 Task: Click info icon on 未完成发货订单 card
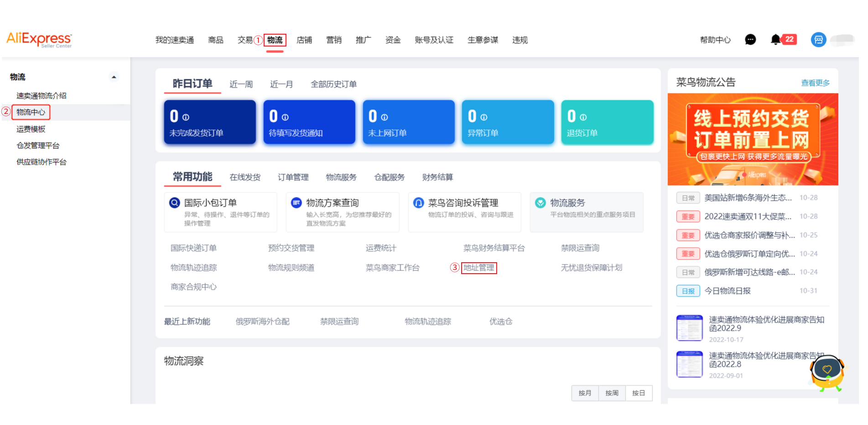click(186, 117)
